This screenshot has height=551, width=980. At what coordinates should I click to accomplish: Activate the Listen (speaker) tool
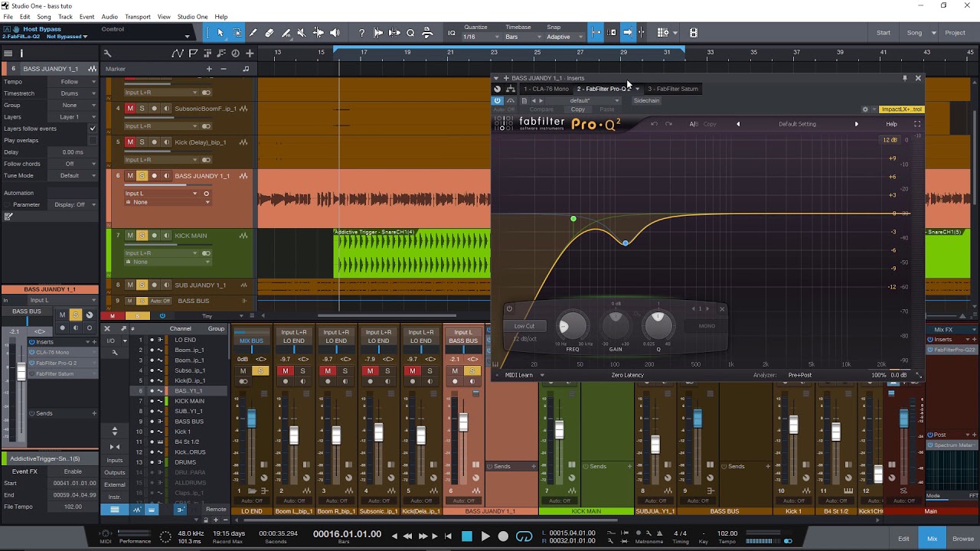coord(335,33)
